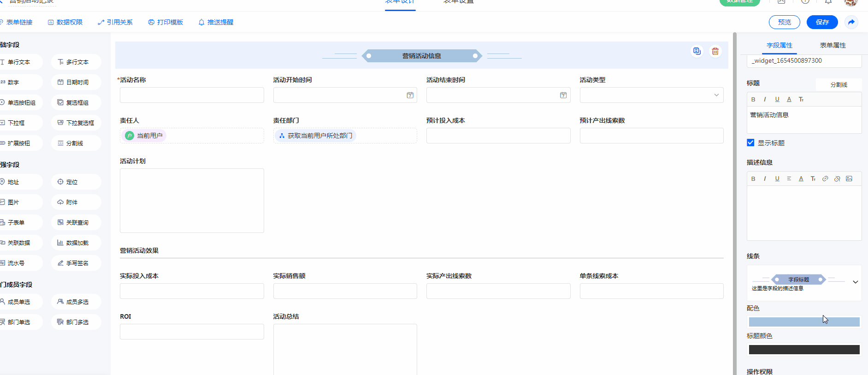The width and height of the screenshot is (868, 375).
Task: Insert image in 描述信息 editor toolbar
Action: click(x=849, y=179)
